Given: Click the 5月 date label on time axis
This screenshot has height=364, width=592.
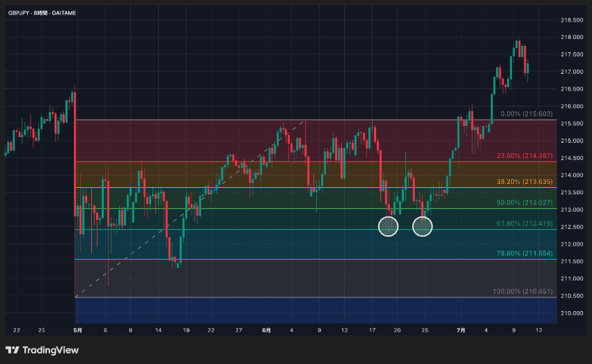Looking at the screenshot, I should point(77,330).
